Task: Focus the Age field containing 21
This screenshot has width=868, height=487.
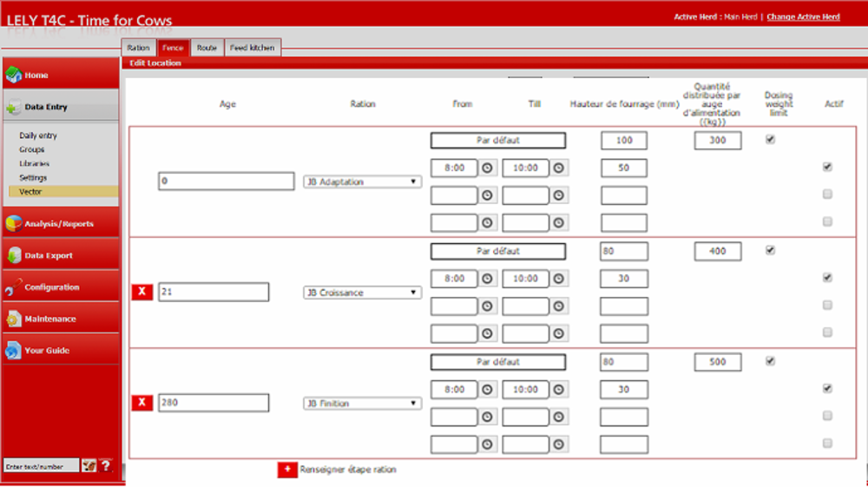Action: coord(214,292)
